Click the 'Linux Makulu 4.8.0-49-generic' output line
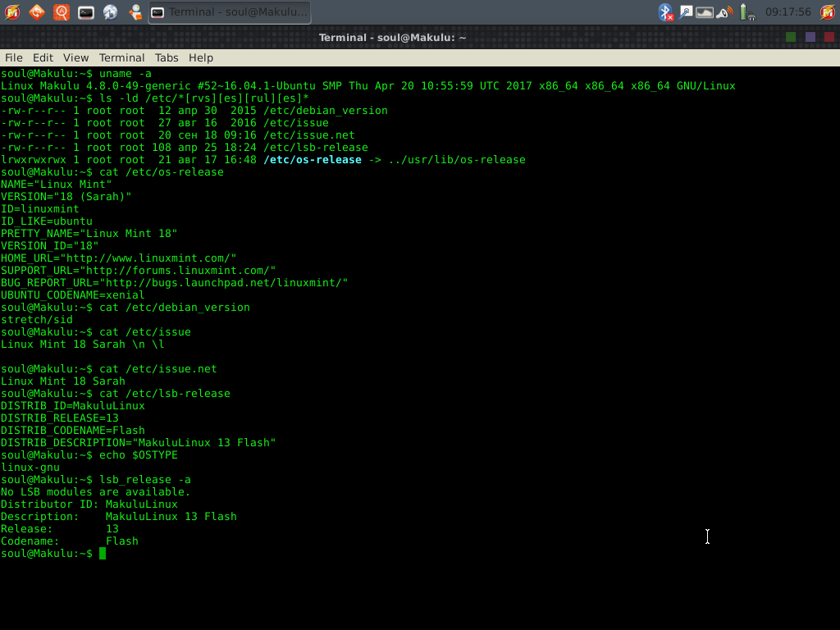 (368, 85)
